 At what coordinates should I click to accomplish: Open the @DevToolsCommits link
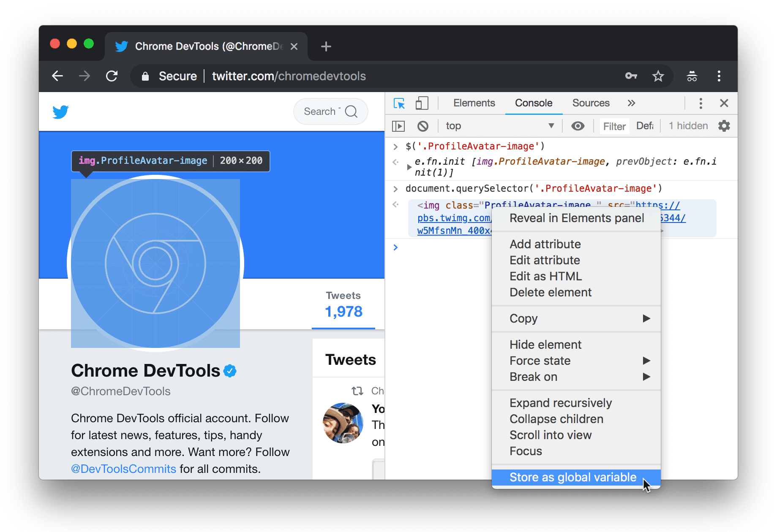[123, 469]
